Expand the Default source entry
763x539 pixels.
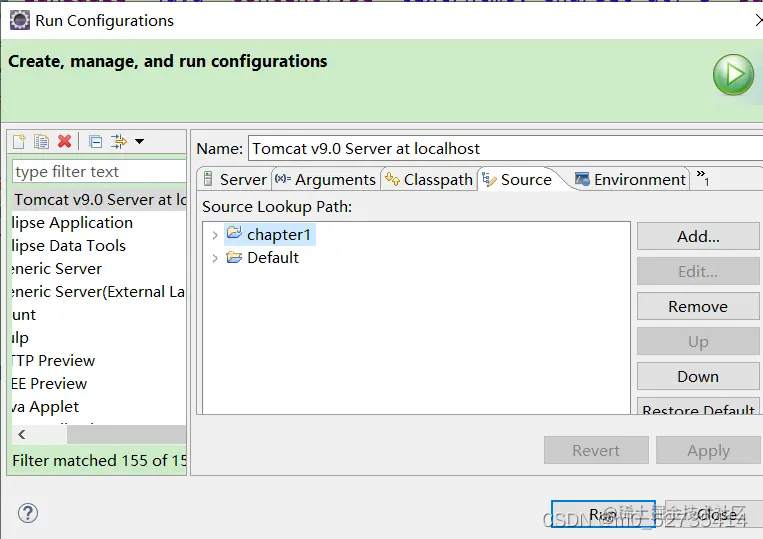215,258
